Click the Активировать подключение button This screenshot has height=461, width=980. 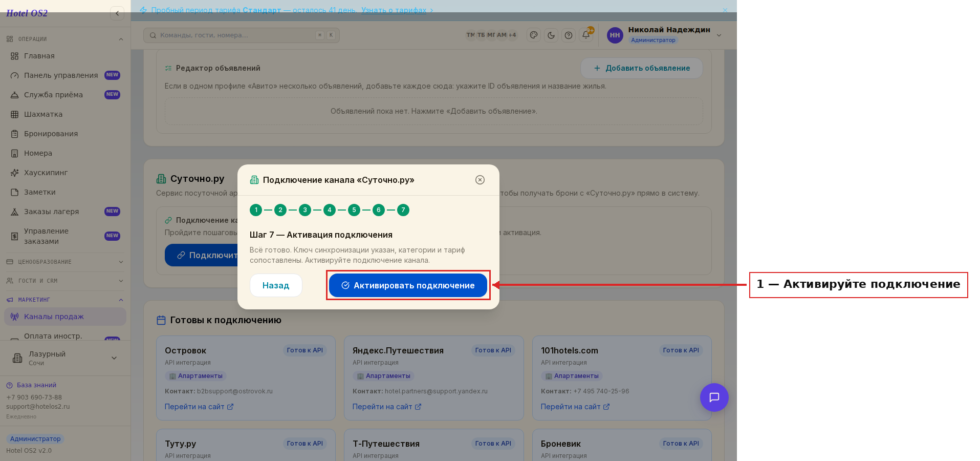point(408,285)
